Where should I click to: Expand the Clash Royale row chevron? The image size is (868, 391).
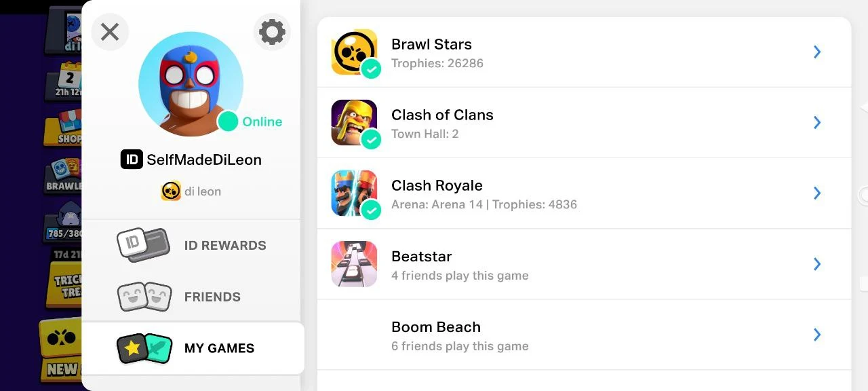pos(817,193)
